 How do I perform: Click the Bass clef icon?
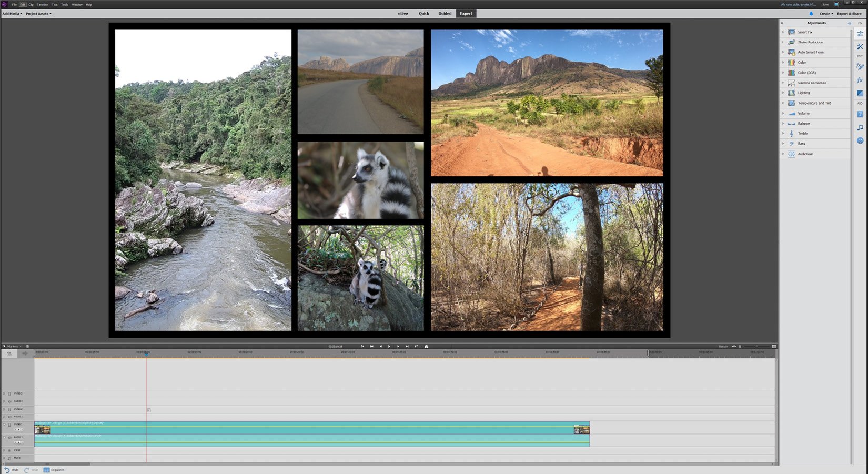tap(791, 144)
